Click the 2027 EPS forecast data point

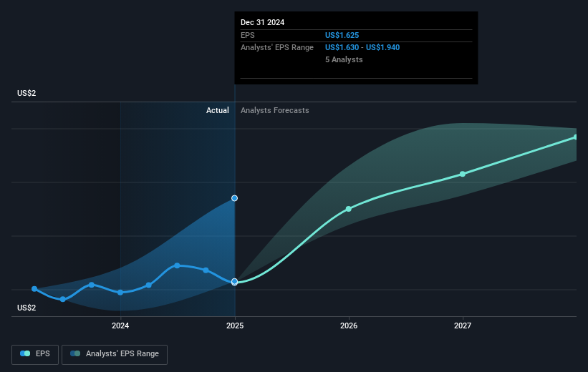tap(463, 174)
